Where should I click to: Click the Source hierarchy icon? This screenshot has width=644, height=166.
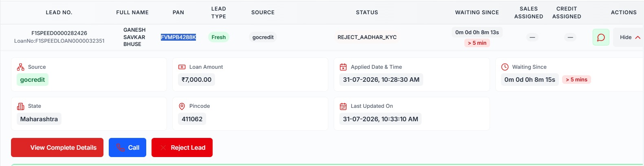(x=20, y=67)
